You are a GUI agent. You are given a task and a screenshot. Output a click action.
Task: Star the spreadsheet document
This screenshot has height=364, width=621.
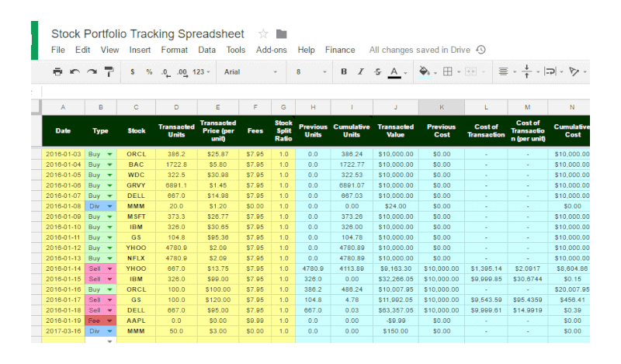pos(263,34)
